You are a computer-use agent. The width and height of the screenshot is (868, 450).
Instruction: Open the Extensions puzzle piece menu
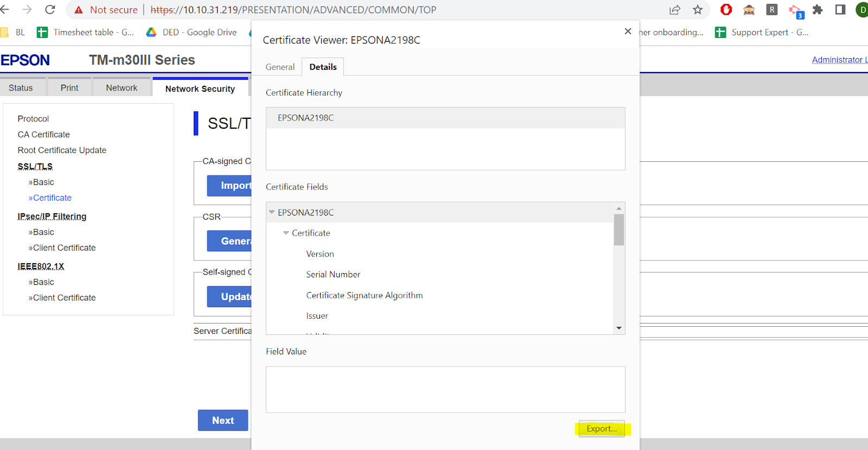tap(818, 10)
